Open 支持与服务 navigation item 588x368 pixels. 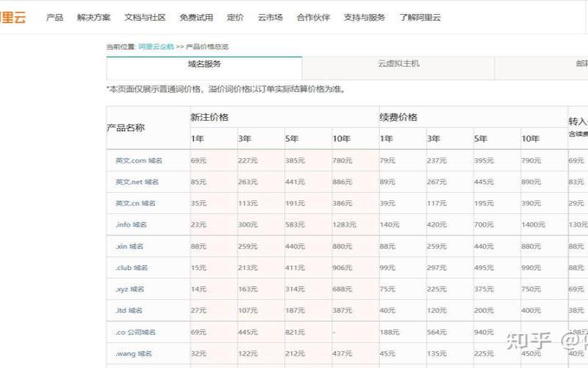click(364, 17)
